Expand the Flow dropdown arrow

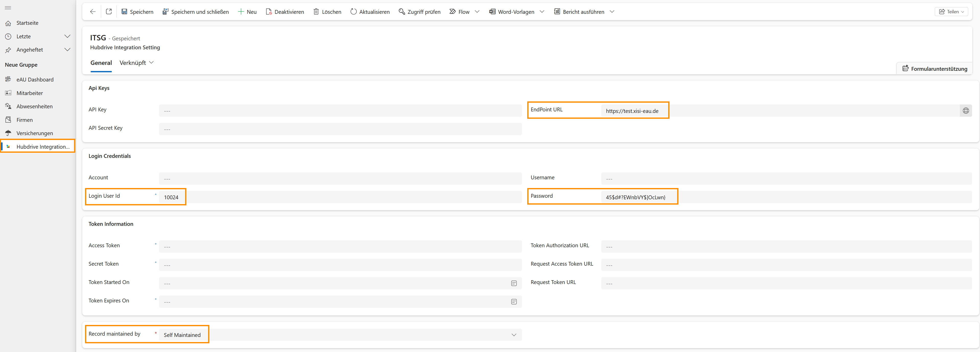click(477, 12)
